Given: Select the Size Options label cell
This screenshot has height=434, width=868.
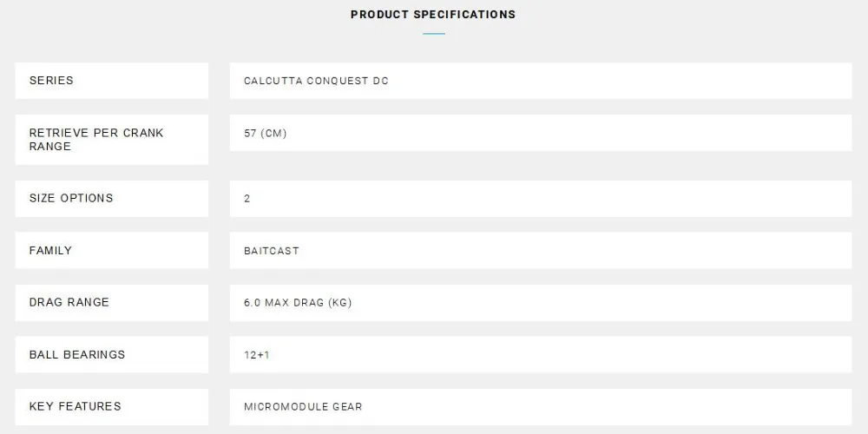Looking at the screenshot, I should click(x=112, y=198).
